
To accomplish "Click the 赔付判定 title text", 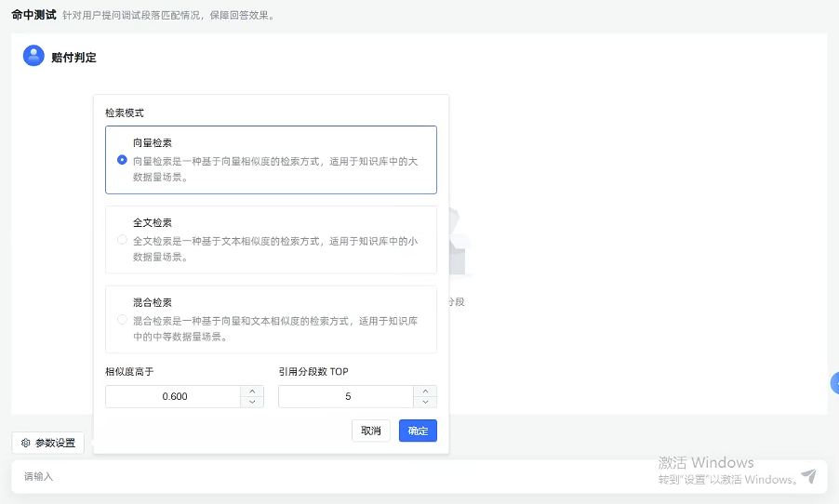I will pos(73,58).
